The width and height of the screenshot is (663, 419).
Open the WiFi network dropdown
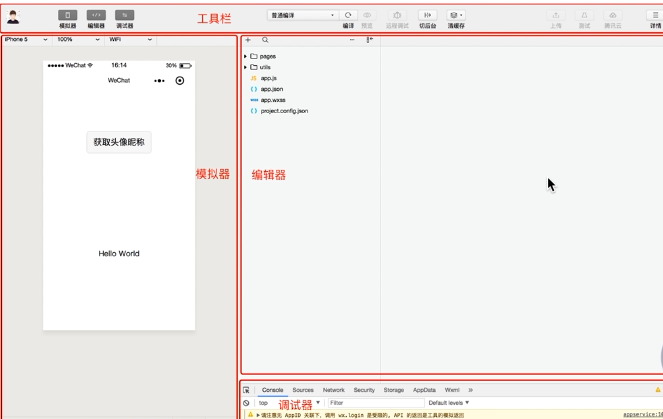click(x=130, y=39)
